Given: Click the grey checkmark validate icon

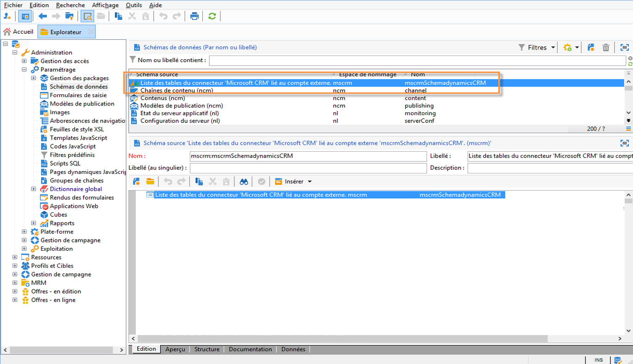Looking at the screenshot, I should coord(262,181).
